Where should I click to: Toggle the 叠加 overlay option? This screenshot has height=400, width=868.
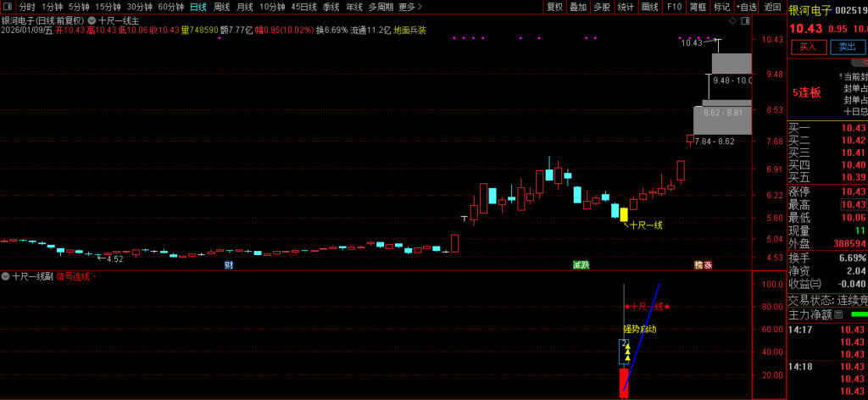[x=577, y=7]
